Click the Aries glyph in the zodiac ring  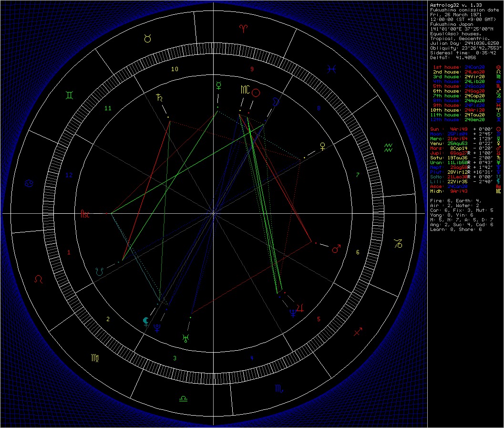(x=244, y=29)
